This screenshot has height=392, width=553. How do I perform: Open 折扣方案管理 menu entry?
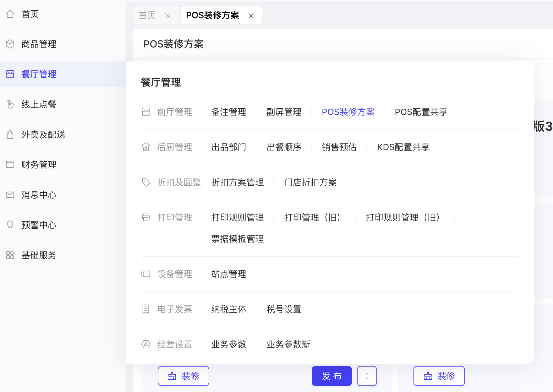click(x=238, y=182)
